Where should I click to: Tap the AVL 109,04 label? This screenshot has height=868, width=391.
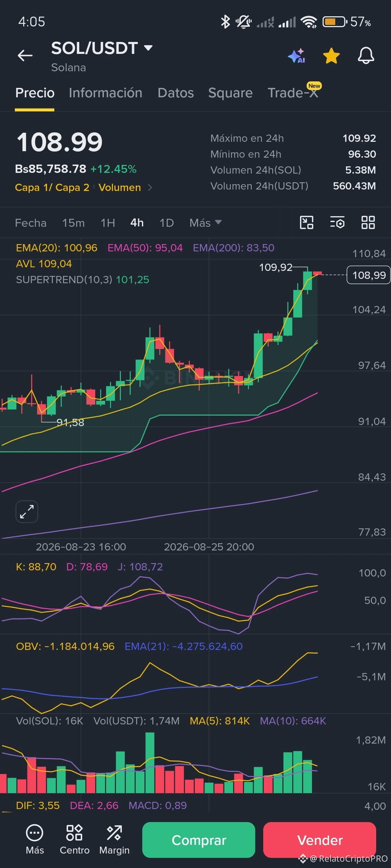click(x=44, y=264)
